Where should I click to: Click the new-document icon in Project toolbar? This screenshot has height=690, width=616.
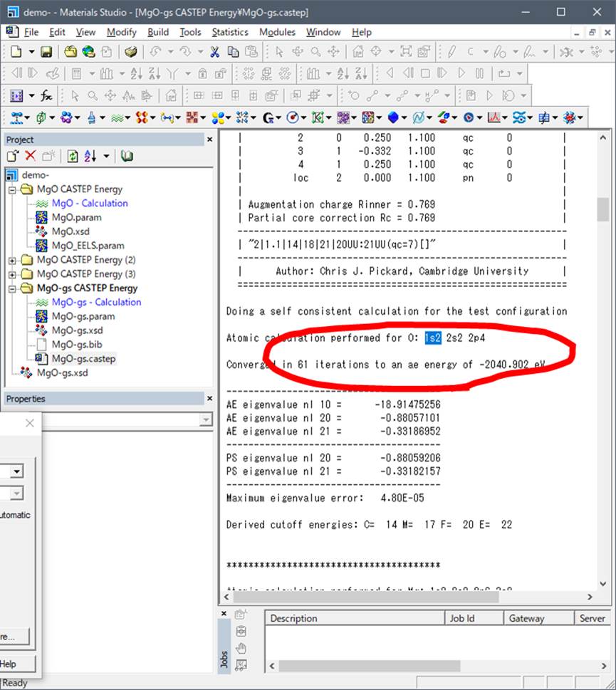(x=13, y=156)
